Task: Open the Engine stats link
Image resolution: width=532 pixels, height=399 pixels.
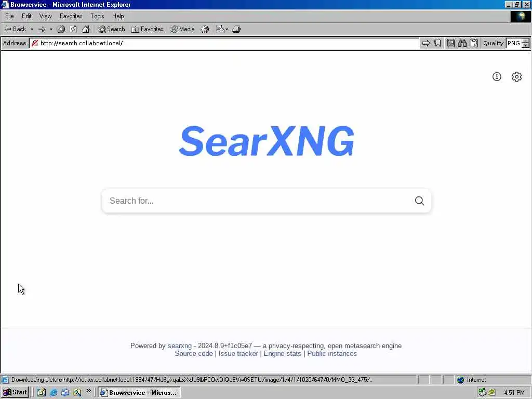Action: click(282, 353)
